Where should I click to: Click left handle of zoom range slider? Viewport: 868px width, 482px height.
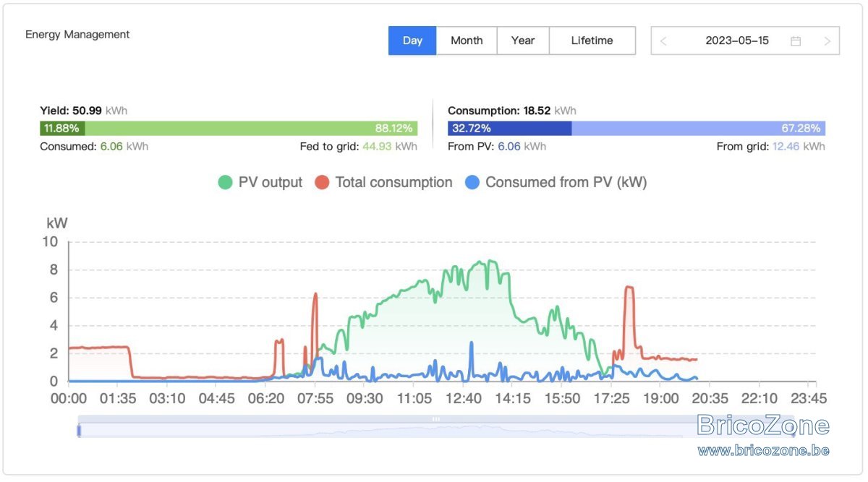79,431
